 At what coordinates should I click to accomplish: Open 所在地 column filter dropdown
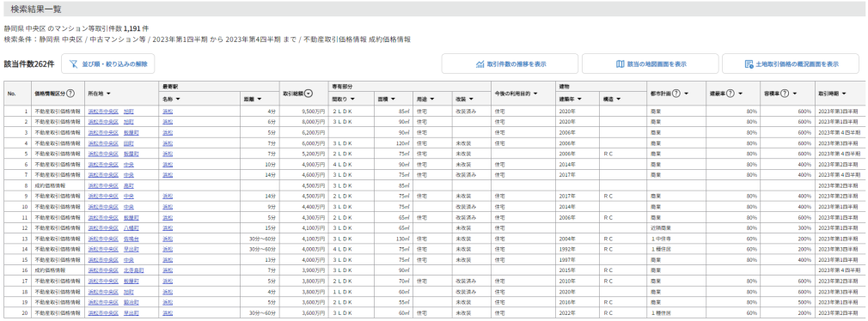(x=108, y=94)
